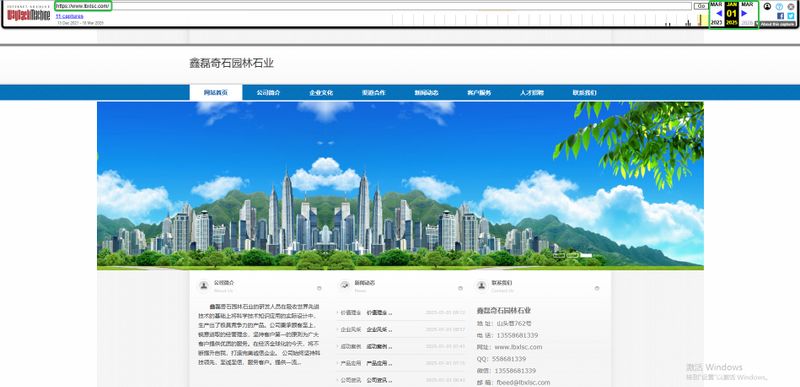This screenshot has width=800, height=387.
Task: Click the Wayback Machine logo
Action: [29, 14]
